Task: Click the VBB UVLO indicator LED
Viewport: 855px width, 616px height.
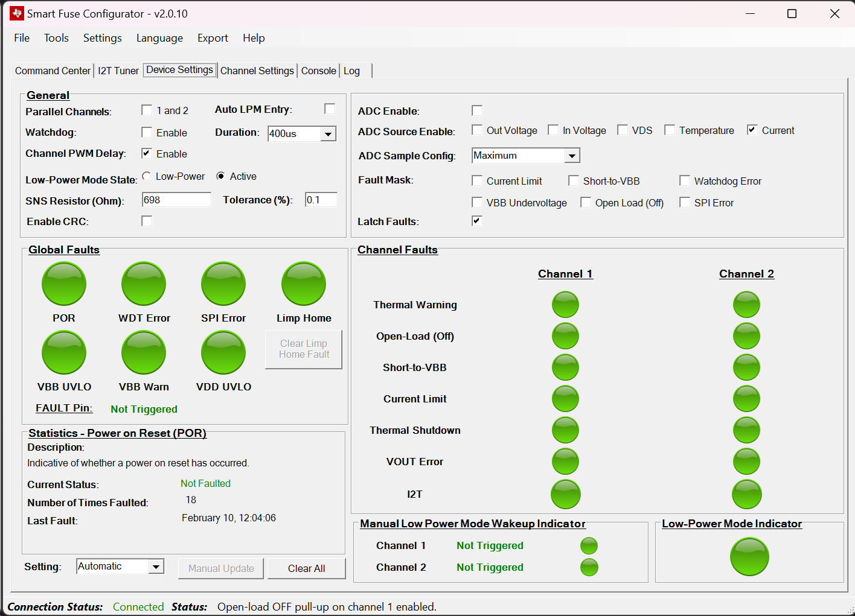Action: (x=64, y=352)
